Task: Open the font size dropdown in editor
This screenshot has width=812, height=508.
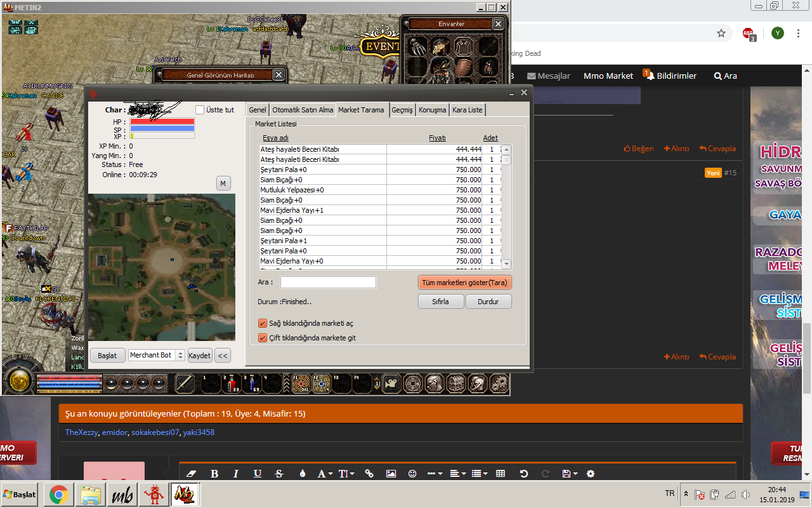Action: pyautogui.click(x=346, y=474)
